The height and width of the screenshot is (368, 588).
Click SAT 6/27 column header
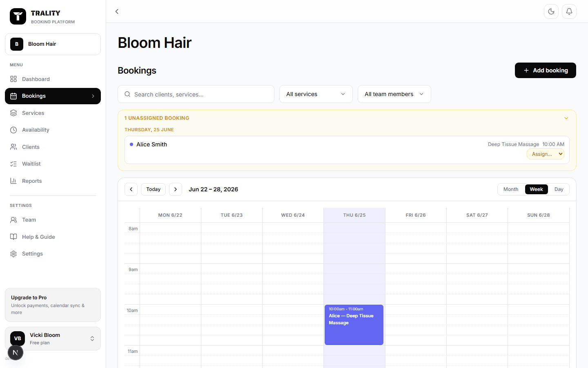coord(477,215)
